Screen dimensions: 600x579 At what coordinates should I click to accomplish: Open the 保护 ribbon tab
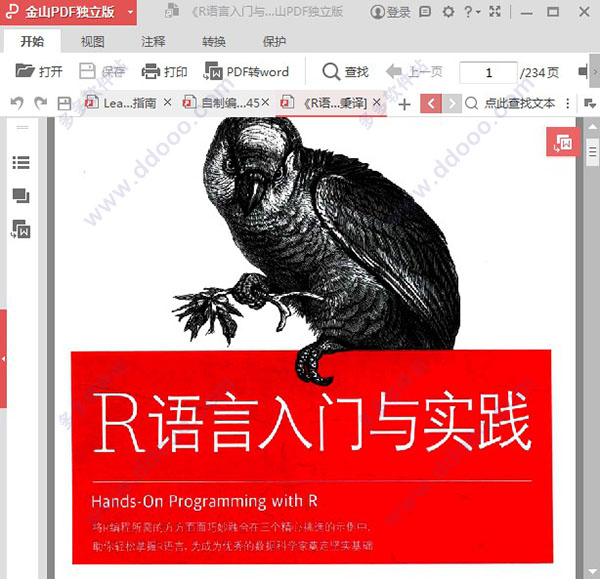coord(274,41)
